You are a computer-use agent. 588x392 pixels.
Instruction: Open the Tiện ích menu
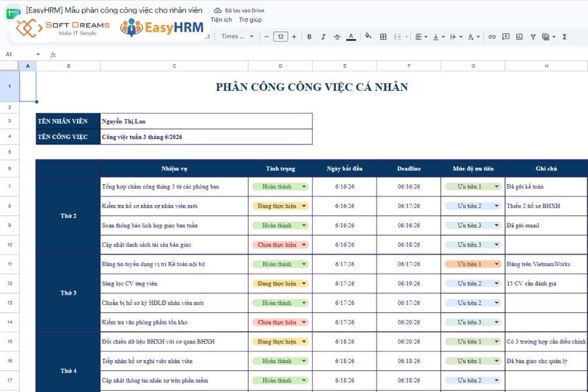[x=221, y=20]
